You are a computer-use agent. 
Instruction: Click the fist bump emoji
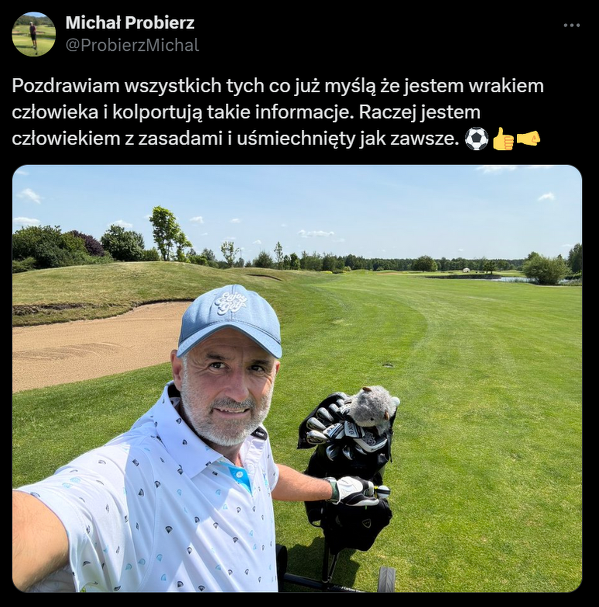528,139
